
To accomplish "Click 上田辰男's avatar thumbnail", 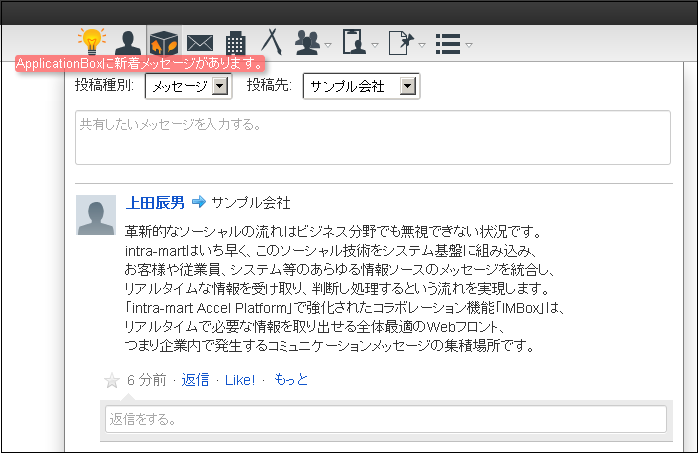I will [96, 215].
